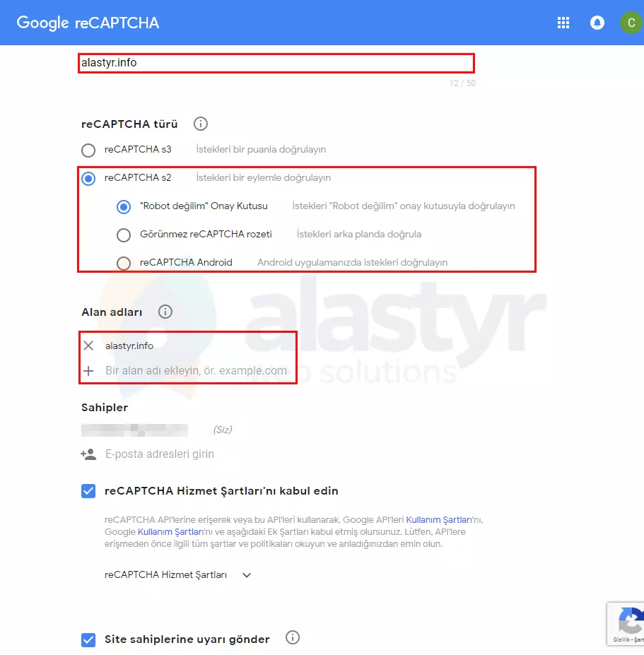Expand the reCAPTCHA Hizmet Şartları section
This screenshot has width=644, height=655.
pos(247,575)
